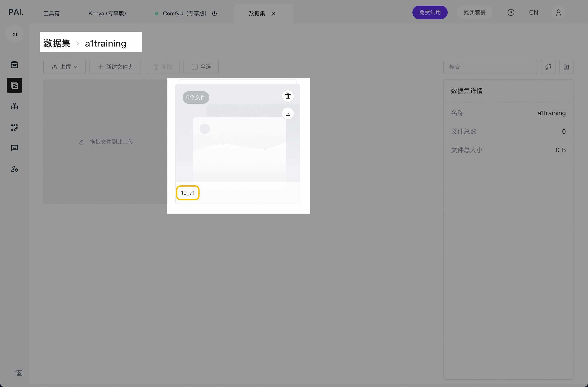This screenshot has height=387, width=588.
Task: Toggle the 全选 select-all checkbox
Action: click(195, 67)
